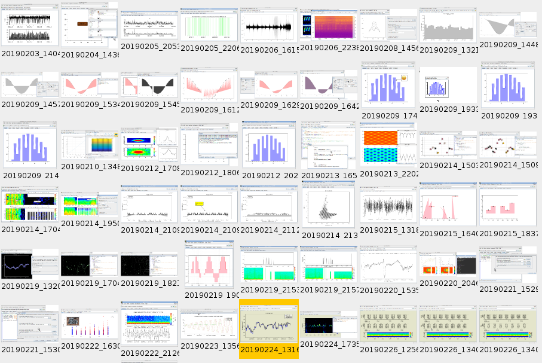
Task: Click the 20190208_145 thumbnail with dialog
Action: click(x=389, y=26)
